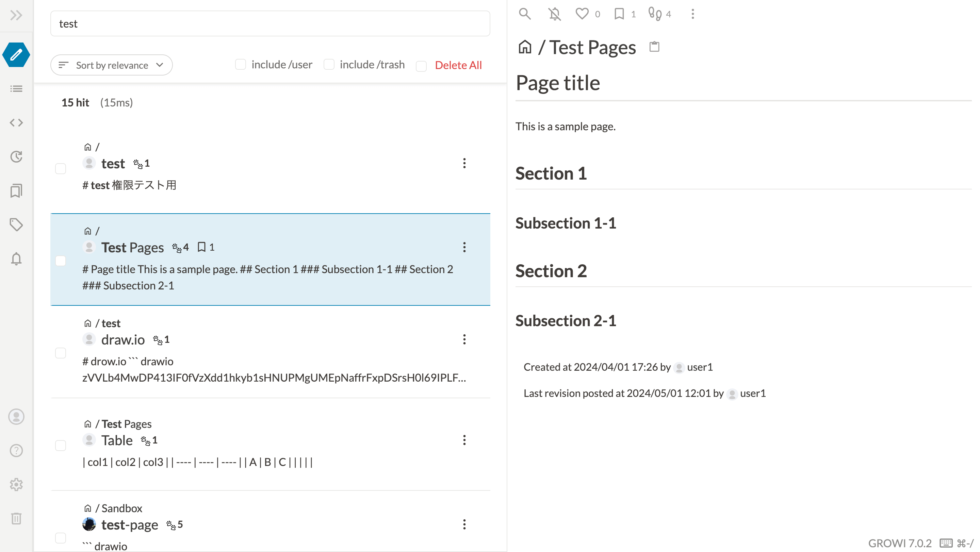Open the draw.io page title link
This screenshot has width=980, height=552.
point(123,339)
